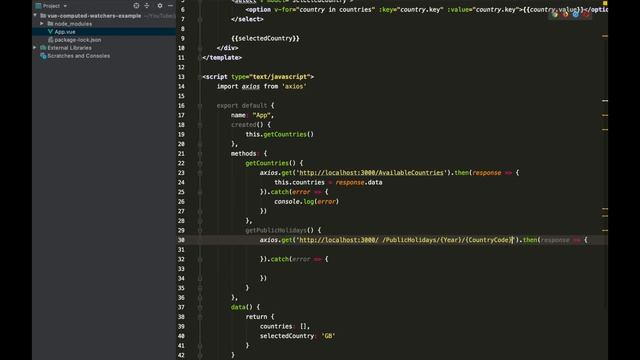Screen dimensions: 640x360
Task: Select Scratches and Consoles entry
Action: [x=78, y=56]
